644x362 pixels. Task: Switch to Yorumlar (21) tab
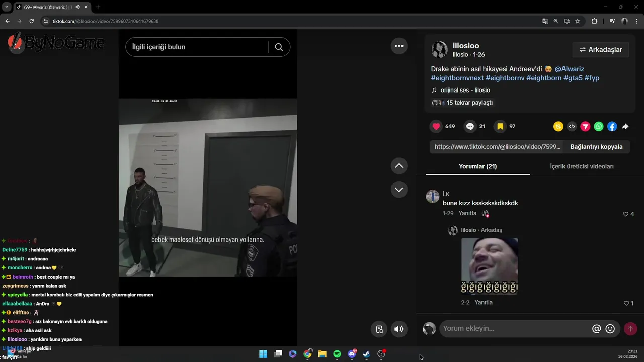477,166
